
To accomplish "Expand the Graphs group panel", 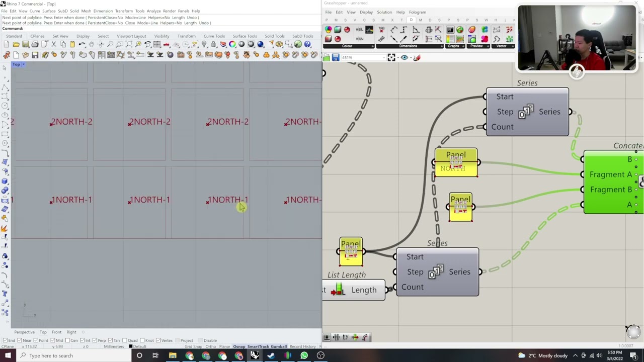I will (x=463, y=46).
